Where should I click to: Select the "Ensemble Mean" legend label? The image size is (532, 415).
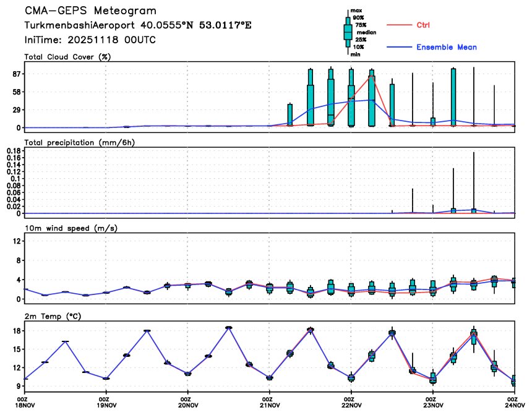click(x=446, y=47)
